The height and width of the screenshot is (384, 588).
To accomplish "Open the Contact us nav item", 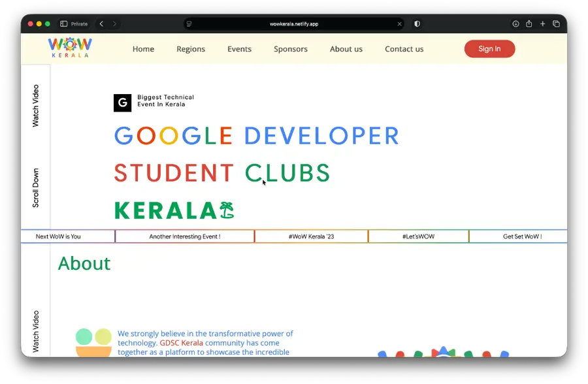I will (x=404, y=49).
